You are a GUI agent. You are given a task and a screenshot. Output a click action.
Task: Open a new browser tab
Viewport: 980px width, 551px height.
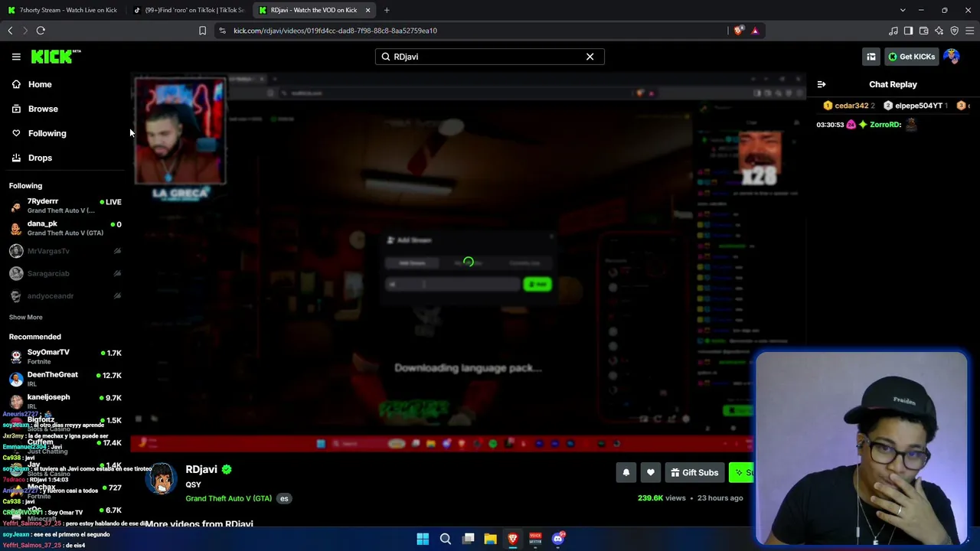[387, 10]
